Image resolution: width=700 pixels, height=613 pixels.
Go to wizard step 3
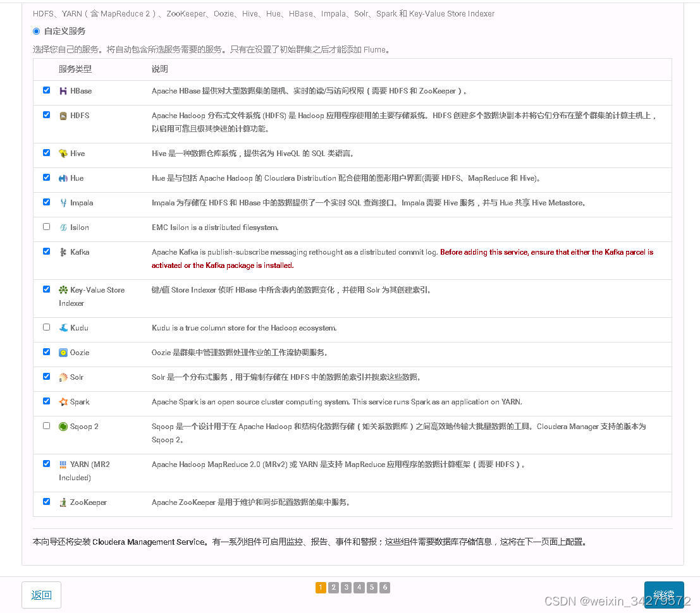[x=347, y=588]
